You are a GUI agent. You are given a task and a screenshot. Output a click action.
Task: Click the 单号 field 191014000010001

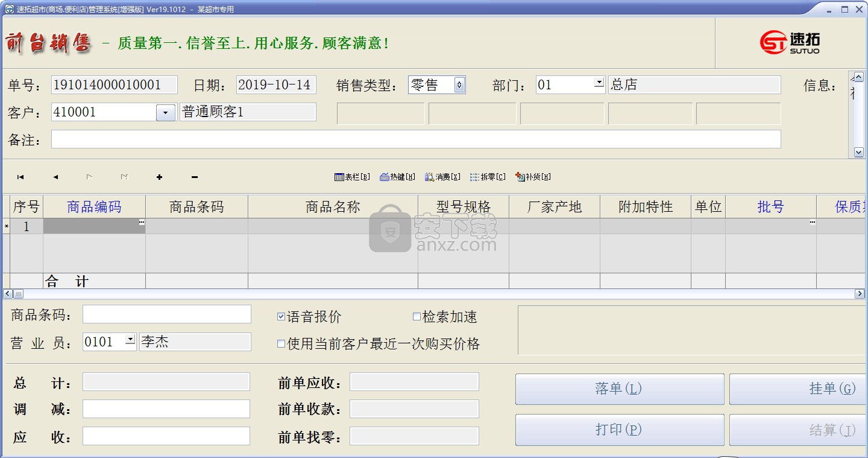point(115,85)
